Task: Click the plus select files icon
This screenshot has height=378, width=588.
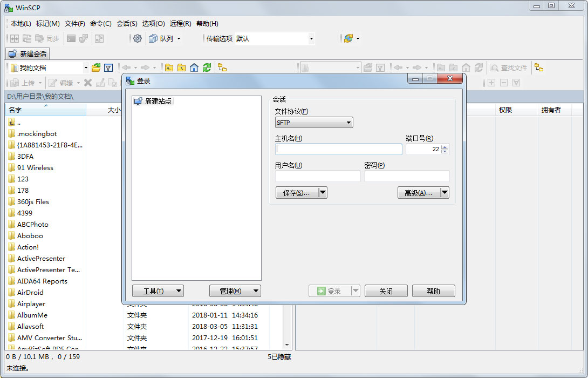Action: click(x=491, y=83)
